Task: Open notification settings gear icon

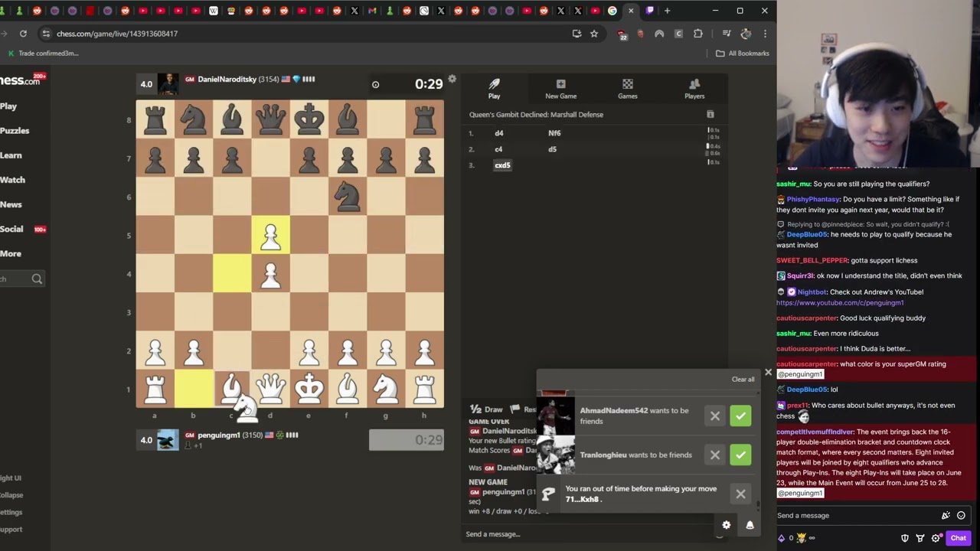Action: point(727,525)
